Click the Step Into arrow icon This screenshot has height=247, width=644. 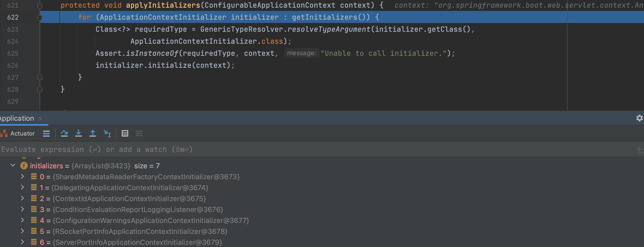tap(79, 133)
